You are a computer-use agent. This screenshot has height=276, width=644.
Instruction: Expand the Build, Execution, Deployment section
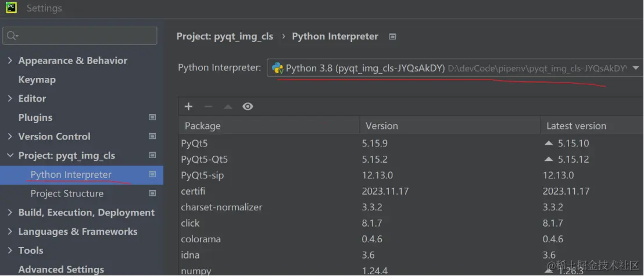point(10,213)
